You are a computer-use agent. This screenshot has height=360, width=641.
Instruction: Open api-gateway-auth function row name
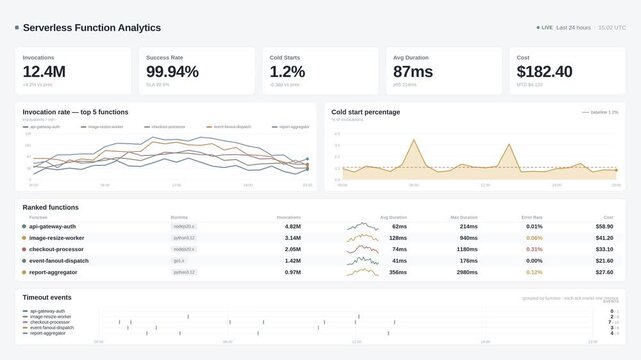(52, 226)
